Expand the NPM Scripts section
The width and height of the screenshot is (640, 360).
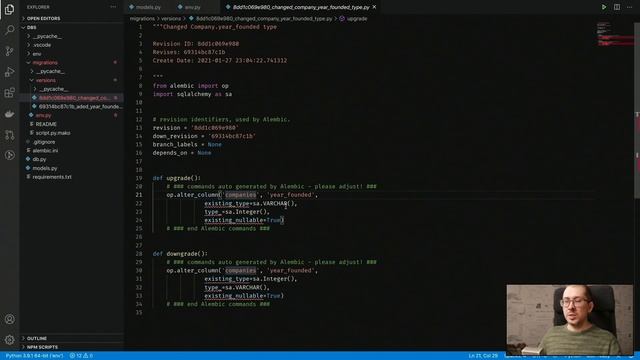42,347
